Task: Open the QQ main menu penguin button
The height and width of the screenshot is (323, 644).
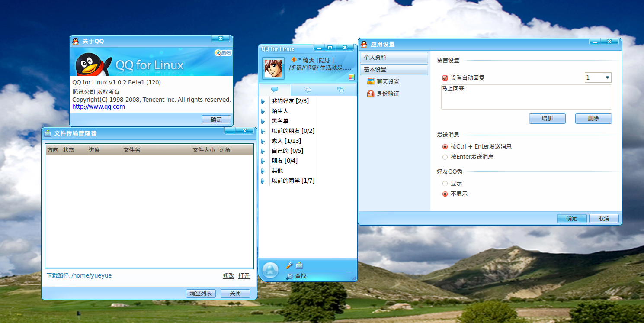Action: tap(270, 271)
